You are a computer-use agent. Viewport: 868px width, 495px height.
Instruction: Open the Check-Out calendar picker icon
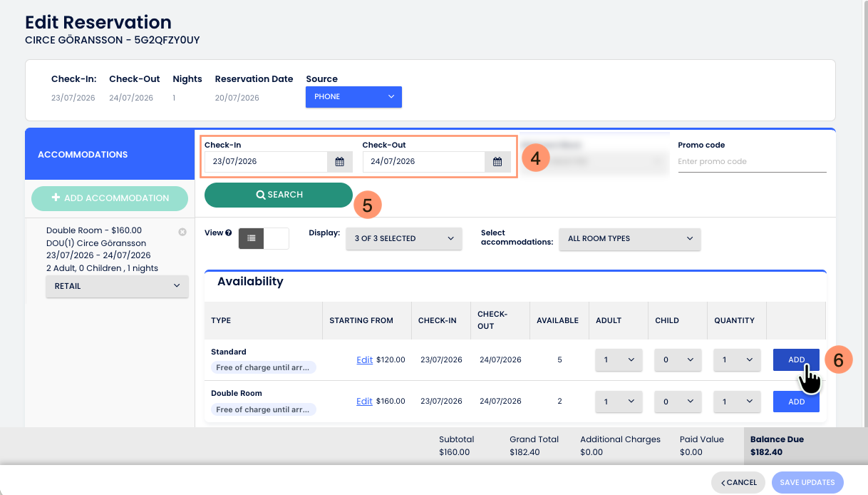(x=498, y=162)
